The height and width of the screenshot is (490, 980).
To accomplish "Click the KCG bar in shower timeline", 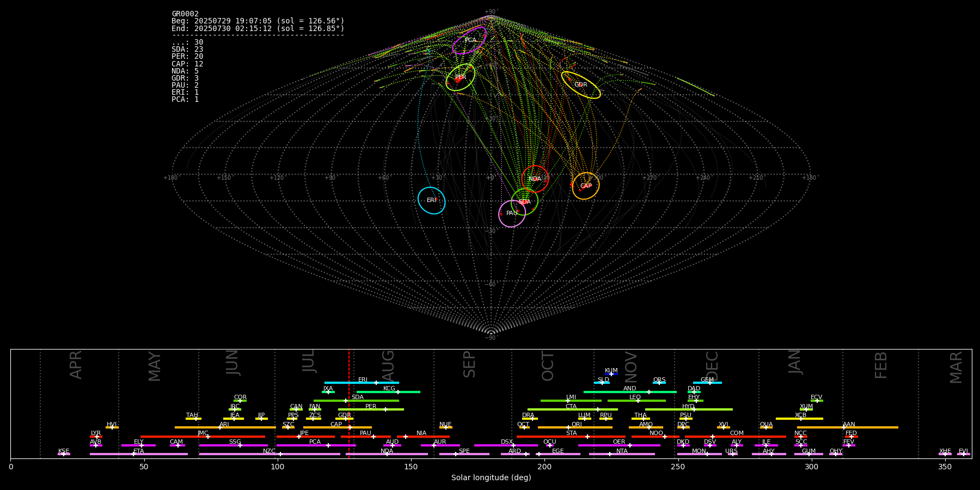I will (x=388, y=391).
